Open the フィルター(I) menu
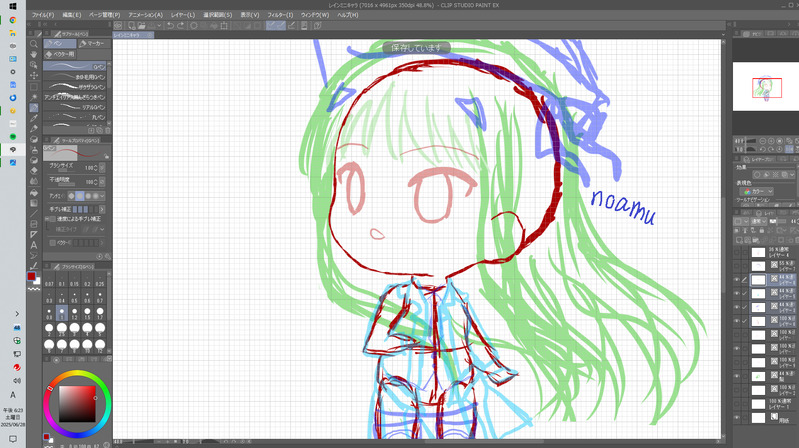The width and height of the screenshot is (799, 448). click(280, 15)
